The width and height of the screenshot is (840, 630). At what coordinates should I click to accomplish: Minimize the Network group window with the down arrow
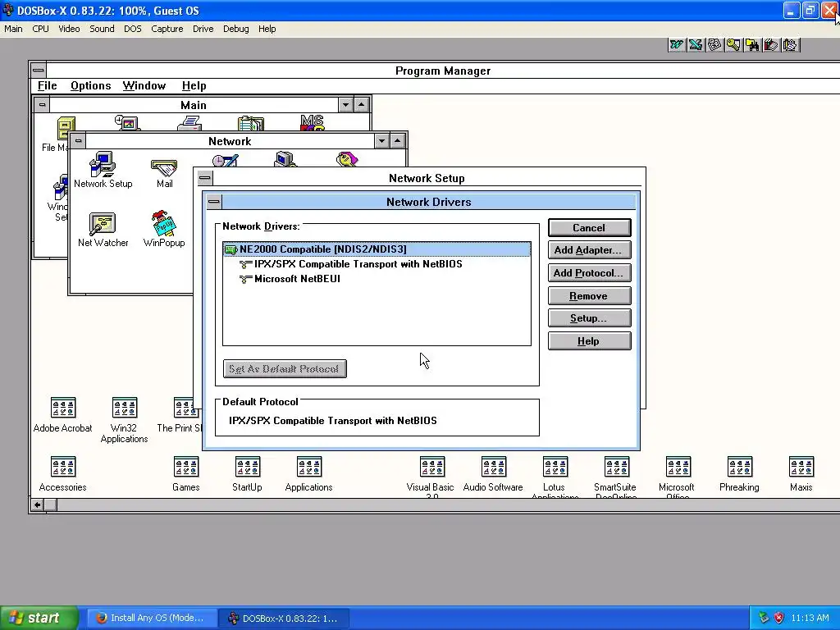[x=381, y=141]
